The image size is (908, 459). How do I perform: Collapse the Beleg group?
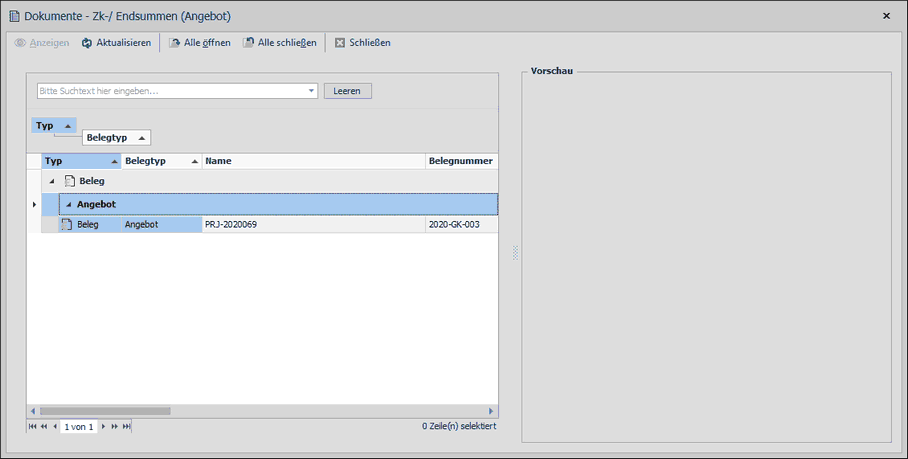tap(52, 182)
